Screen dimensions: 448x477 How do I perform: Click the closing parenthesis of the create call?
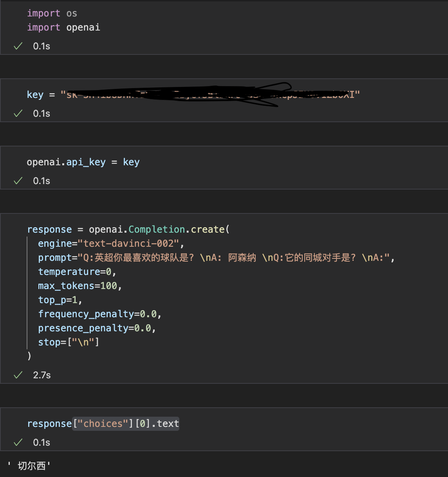(29, 356)
